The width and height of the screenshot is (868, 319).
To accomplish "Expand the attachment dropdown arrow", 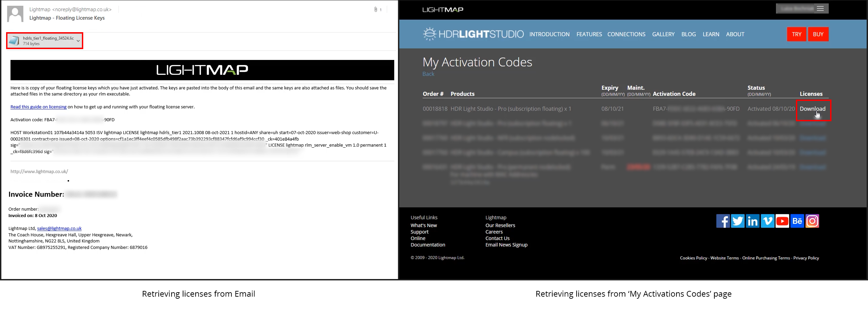I will [78, 41].
